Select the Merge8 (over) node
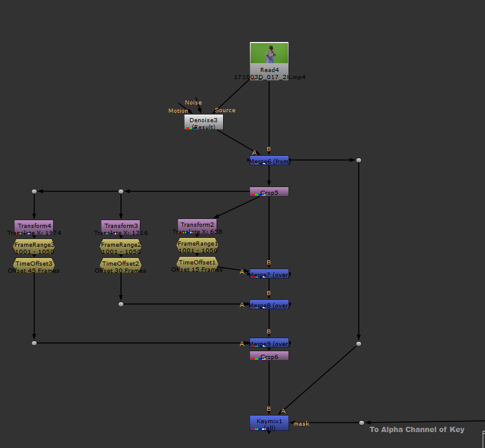Image resolution: width=485 pixels, height=448 pixels. pos(269,305)
